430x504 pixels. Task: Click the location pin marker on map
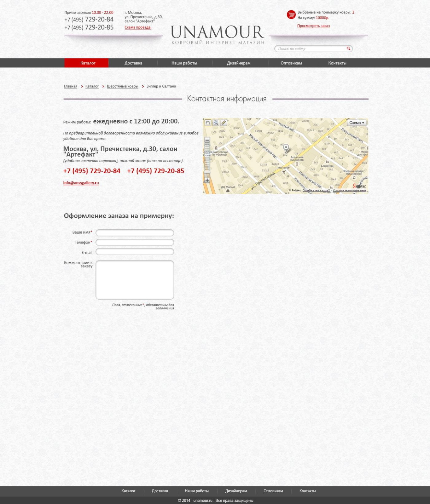(286, 149)
